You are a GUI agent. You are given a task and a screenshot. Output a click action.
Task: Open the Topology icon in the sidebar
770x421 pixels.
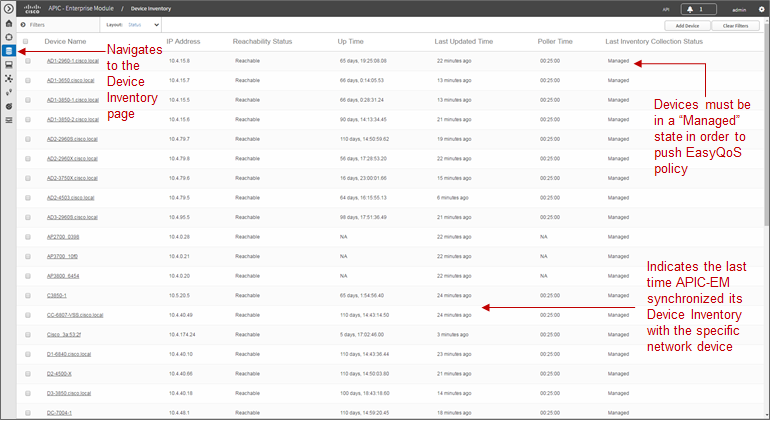click(x=8, y=79)
